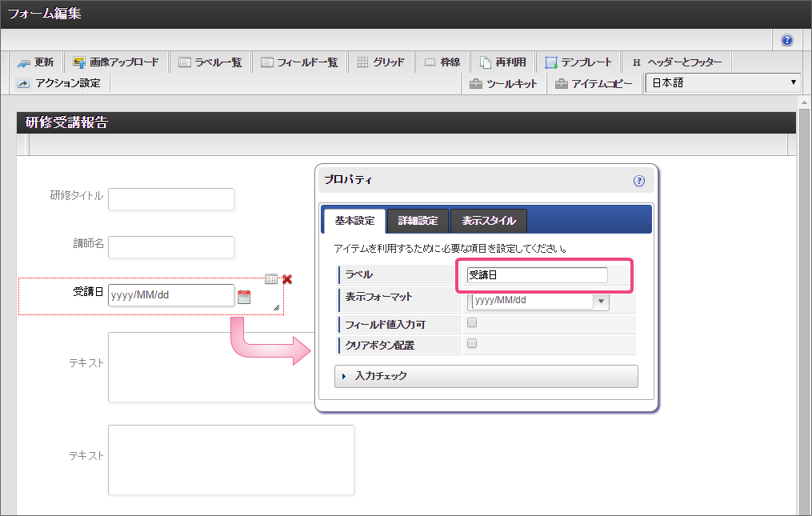The image size is (812, 516).
Task: Click the second テキスト text area
Action: [x=231, y=460]
